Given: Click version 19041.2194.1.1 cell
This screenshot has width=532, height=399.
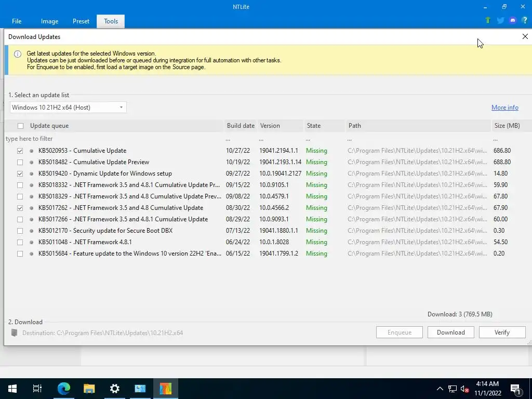Looking at the screenshot, I should tap(278, 151).
